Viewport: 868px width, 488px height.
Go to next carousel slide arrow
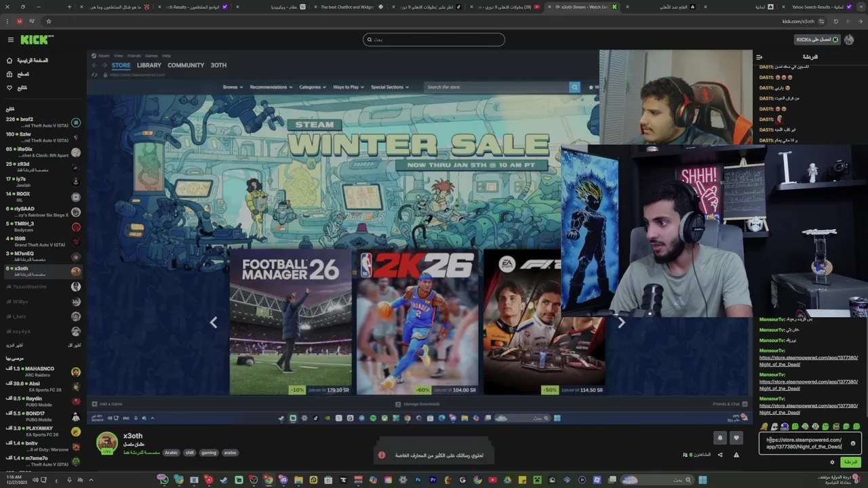coord(621,323)
